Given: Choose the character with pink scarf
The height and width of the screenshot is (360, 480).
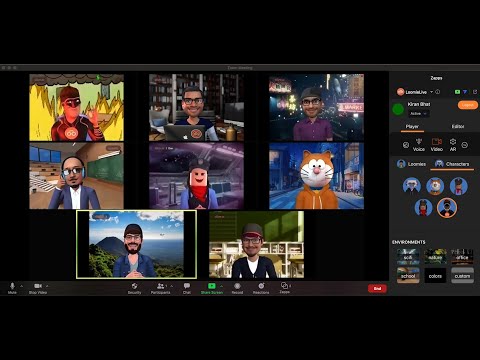Looking at the screenshot, I should point(459,186).
